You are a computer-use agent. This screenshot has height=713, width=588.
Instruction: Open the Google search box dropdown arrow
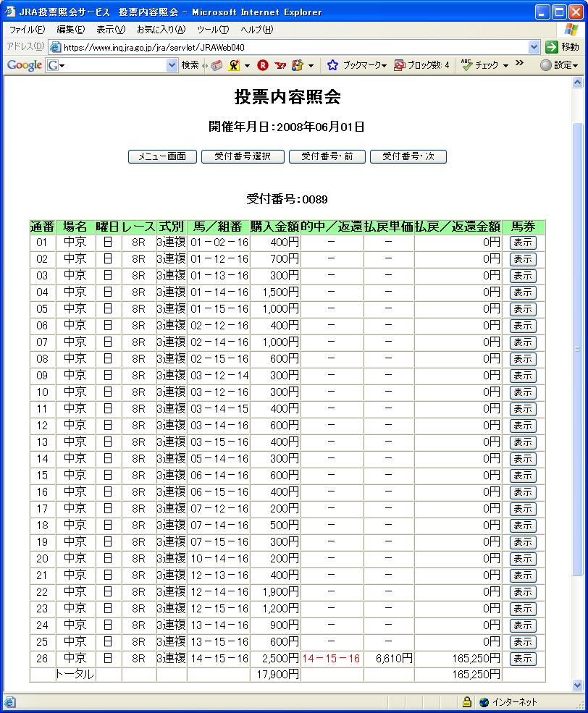pyautogui.click(x=172, y=65)
